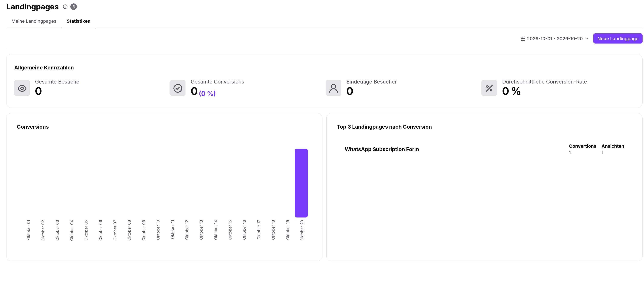This screenshot has width=644, height=281.
Task: Click the Oktober 20 axis label
Action: (302, 230)
